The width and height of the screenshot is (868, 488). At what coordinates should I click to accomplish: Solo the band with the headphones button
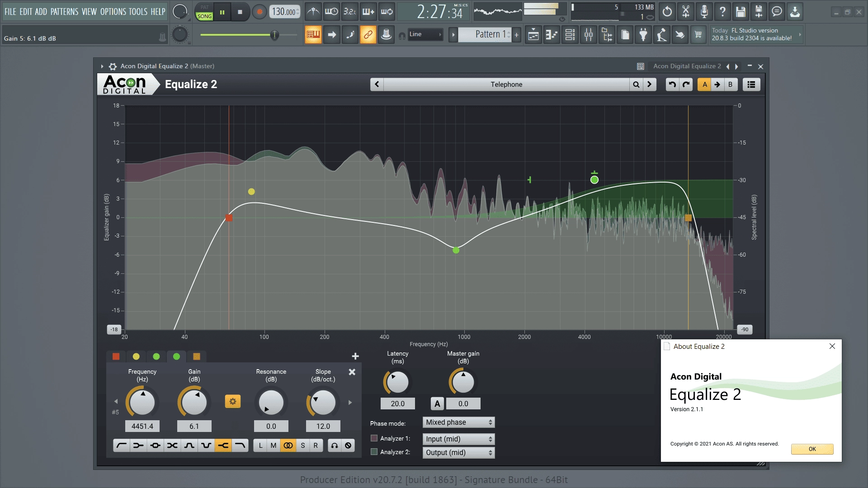[x=335, y=446]
